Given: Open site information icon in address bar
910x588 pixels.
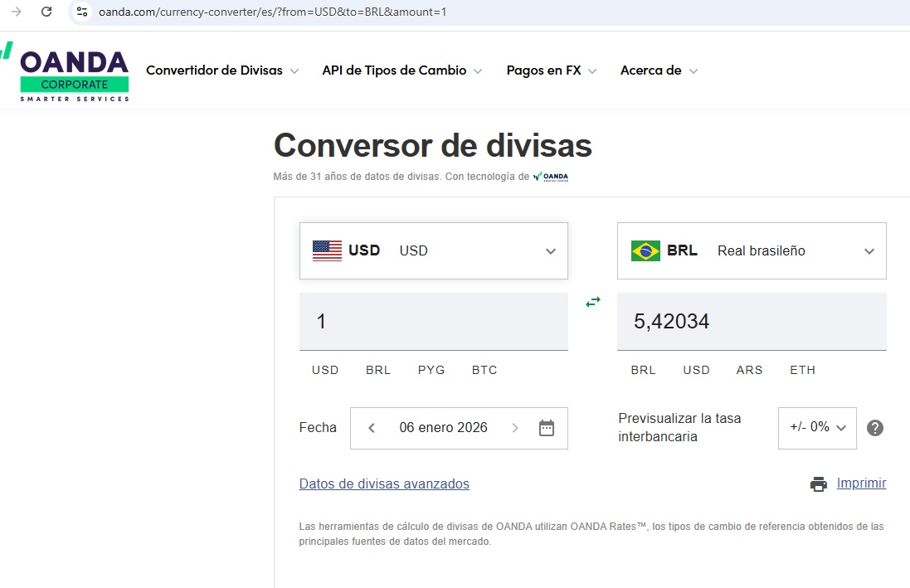Looking at the screenshot, I should click(81, 12).
